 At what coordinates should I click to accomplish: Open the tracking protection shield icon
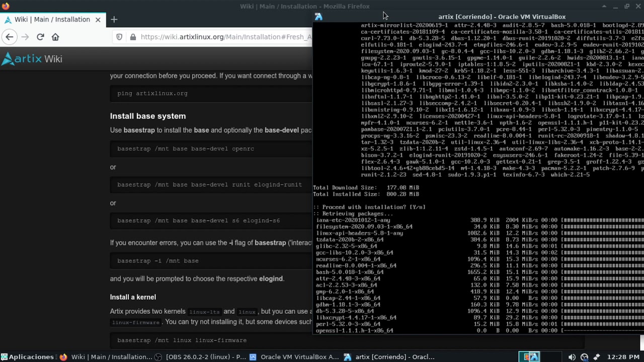point(119,37)
